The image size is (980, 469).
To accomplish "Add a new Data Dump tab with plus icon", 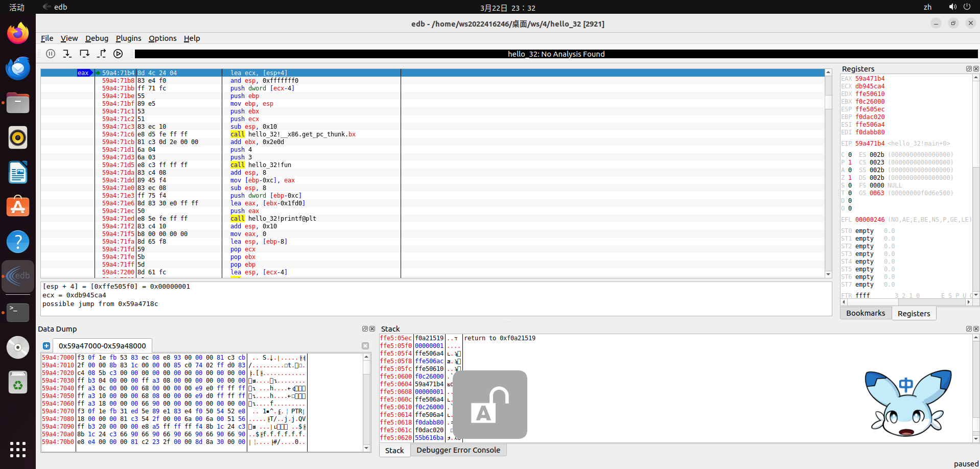I will [46, 346].
